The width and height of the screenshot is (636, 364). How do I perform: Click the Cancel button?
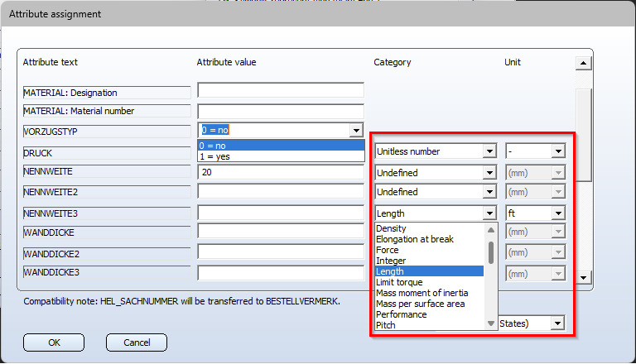pos(137,342)
